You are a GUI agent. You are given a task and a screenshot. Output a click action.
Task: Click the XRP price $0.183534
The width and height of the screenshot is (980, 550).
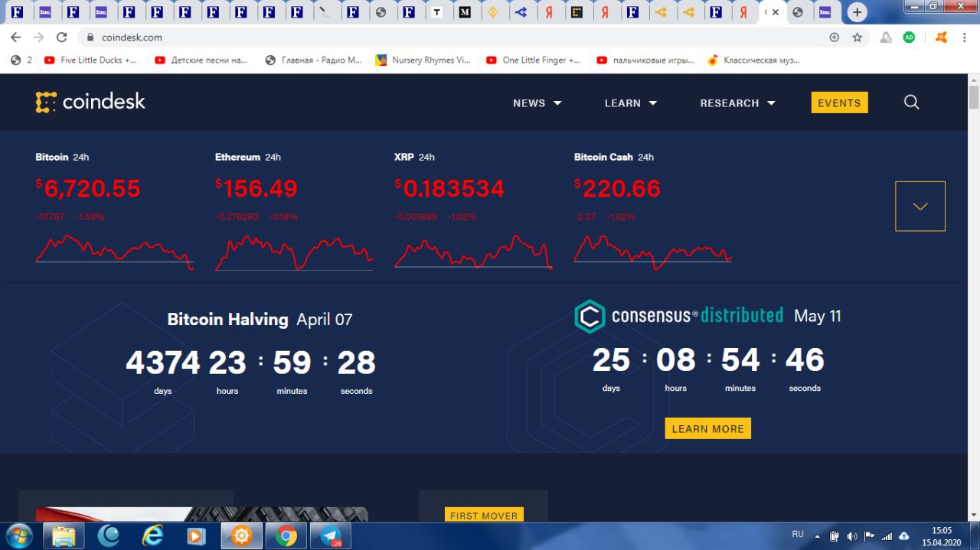[x=449, y=188]
